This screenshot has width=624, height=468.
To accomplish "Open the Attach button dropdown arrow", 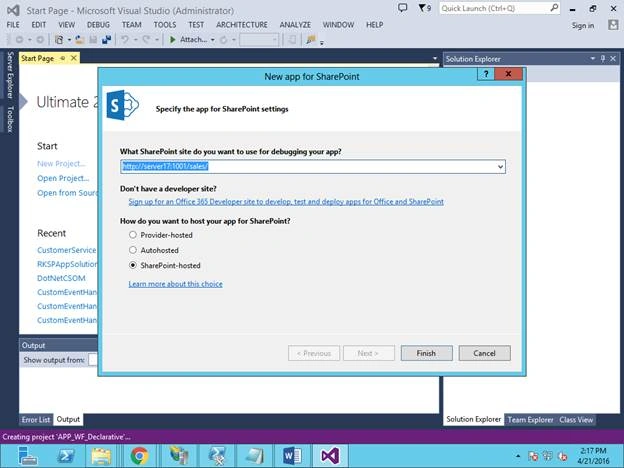I will coord(213,40).
